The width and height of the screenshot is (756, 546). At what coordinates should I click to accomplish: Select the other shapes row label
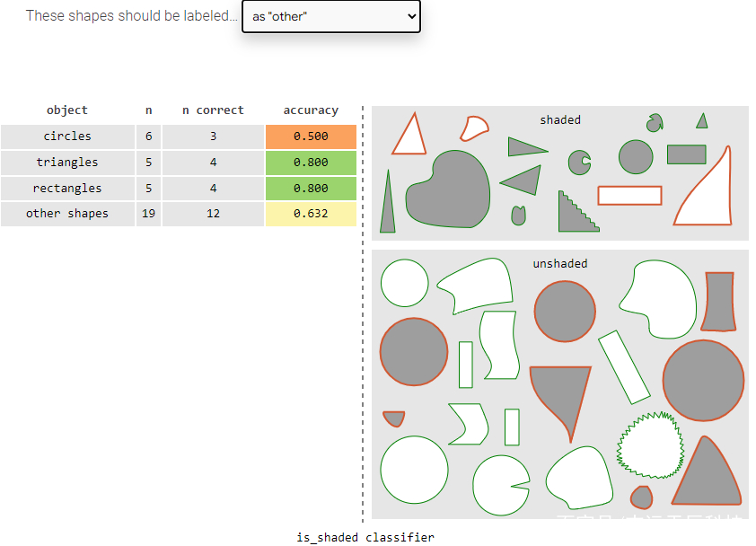point(67,214)
